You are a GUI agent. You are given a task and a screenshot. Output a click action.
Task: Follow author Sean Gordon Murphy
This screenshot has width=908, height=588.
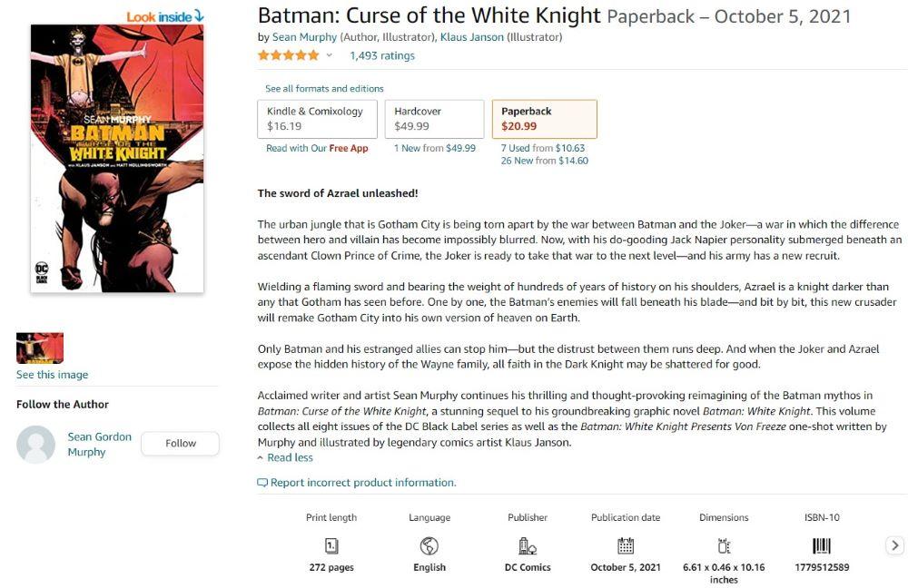(181, 443)
